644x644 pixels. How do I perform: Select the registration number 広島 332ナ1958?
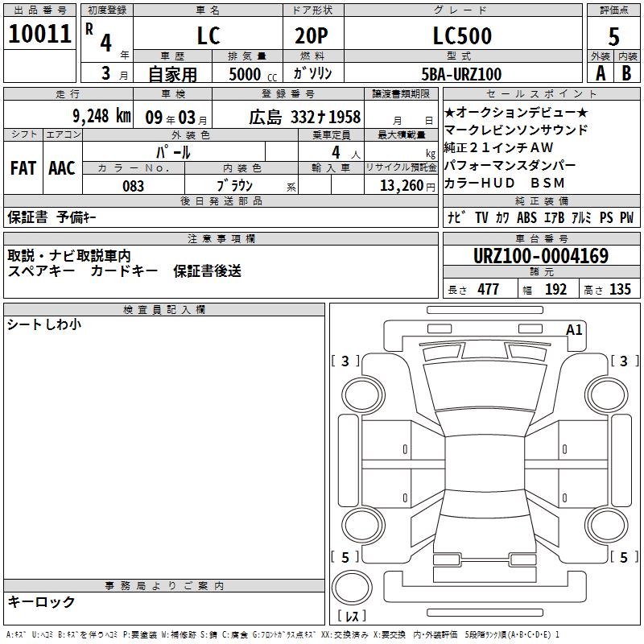coord(305,117)
